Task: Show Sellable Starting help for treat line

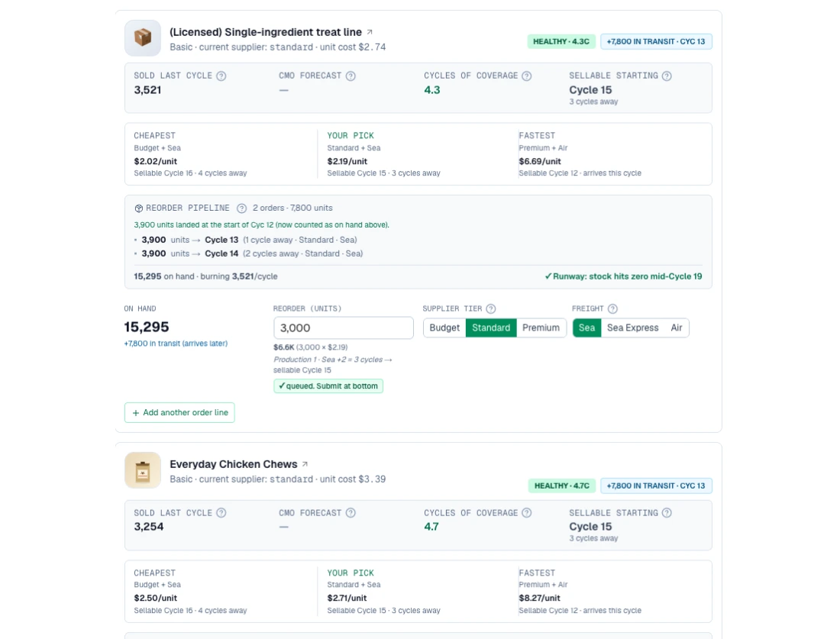Action: click(x=667, y=76)
